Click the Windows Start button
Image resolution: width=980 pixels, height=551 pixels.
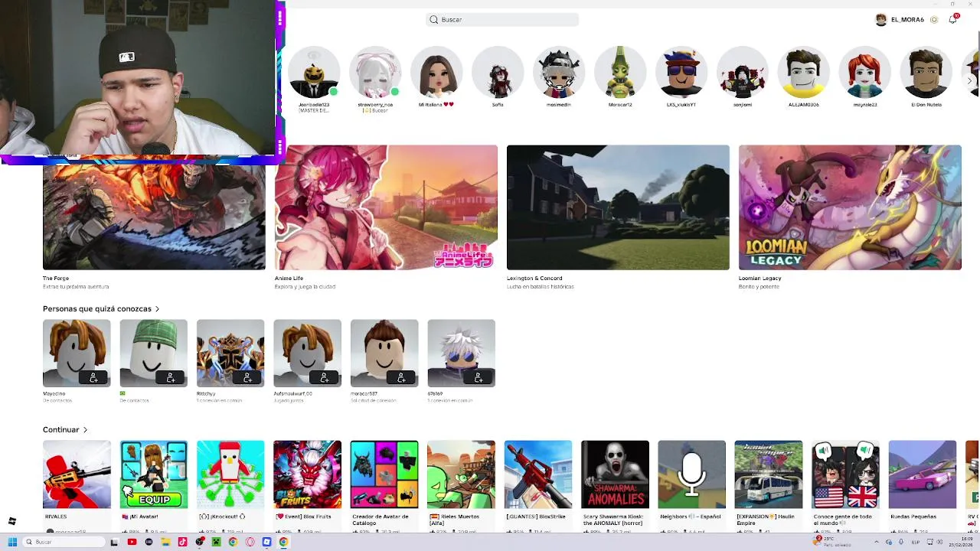coord(12,542)
